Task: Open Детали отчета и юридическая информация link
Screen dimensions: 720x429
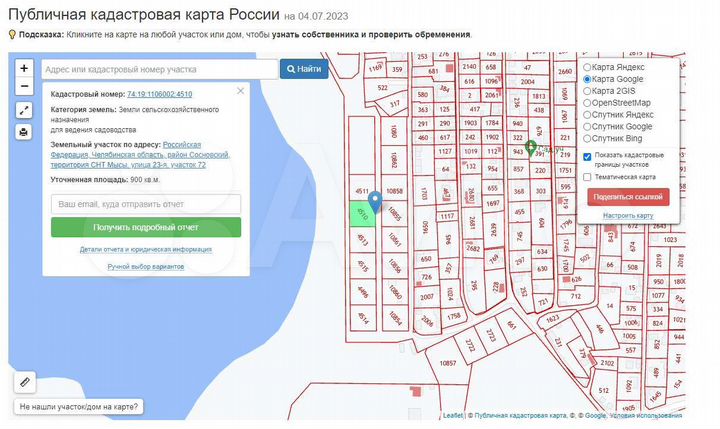Action: 146,249
